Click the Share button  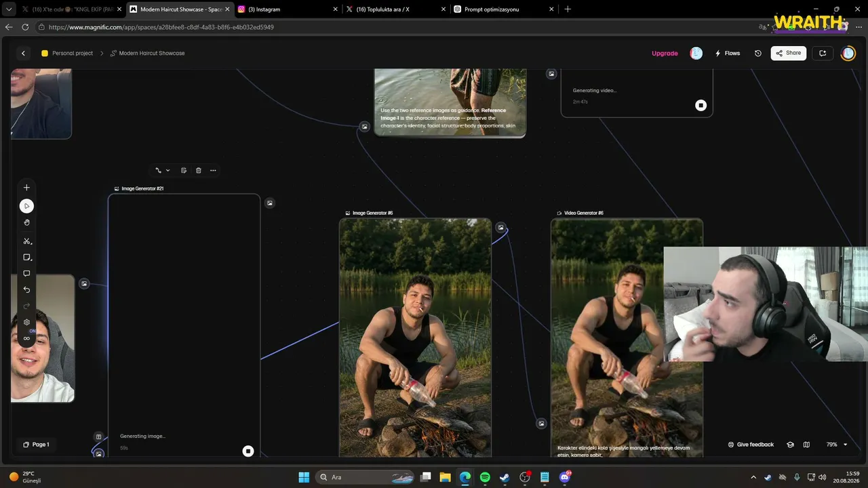click(788, 53)
